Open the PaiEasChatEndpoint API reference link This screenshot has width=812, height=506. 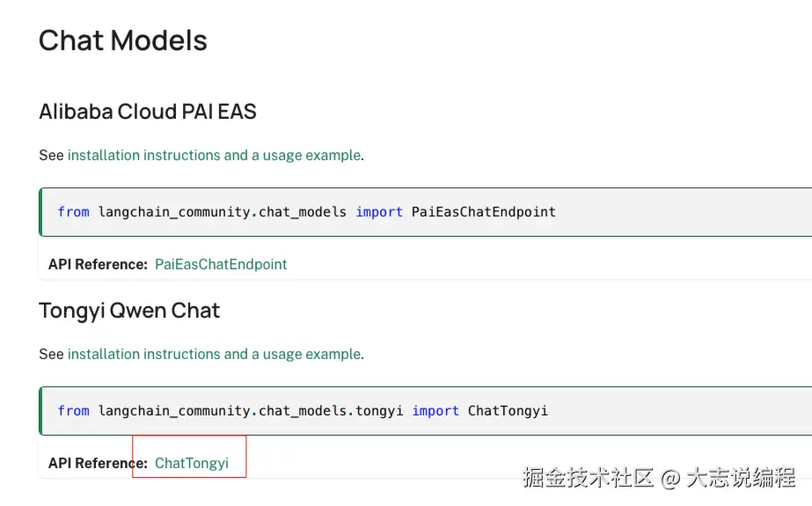[x=221, y=264]
